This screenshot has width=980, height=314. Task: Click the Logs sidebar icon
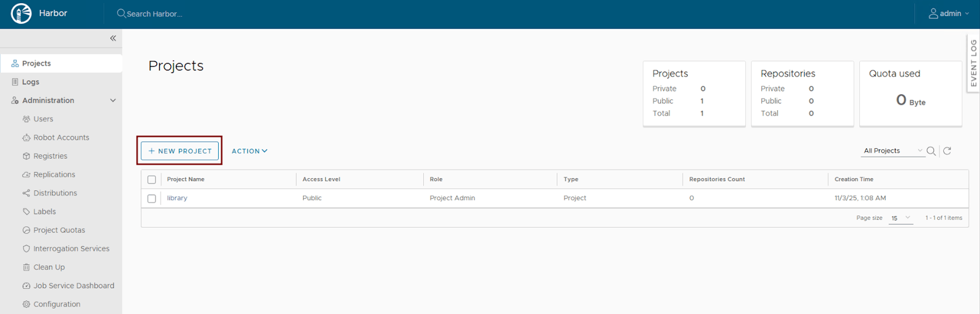pyautogui.click(x=15, y=81)
